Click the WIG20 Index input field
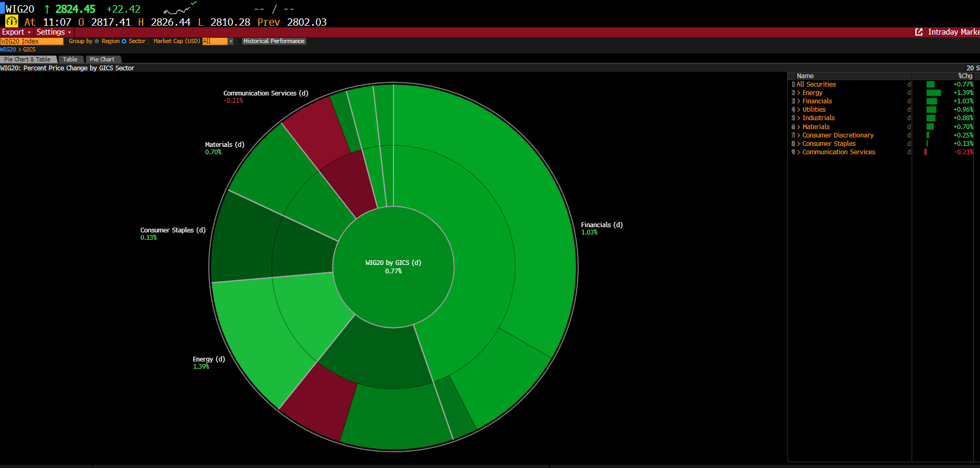This screenshot has width=980, height=468. tap(31, 41)
